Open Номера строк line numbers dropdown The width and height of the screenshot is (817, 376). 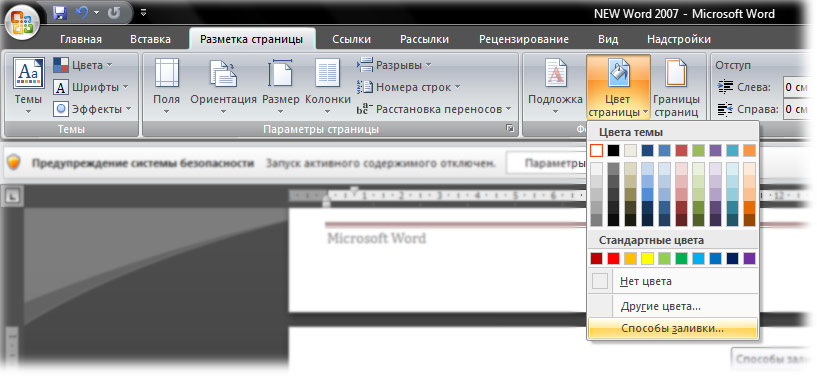coord(409,87)
